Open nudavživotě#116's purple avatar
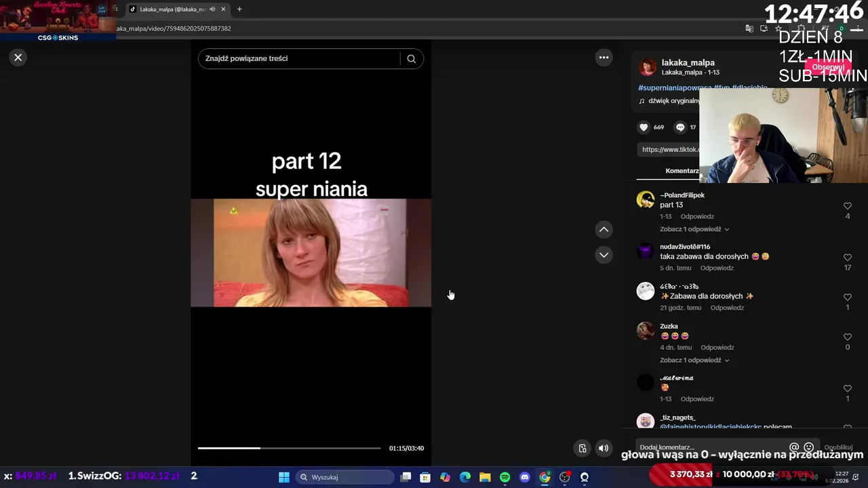The width and height of the screenshot is (868, 488). [x=646, y=251]
